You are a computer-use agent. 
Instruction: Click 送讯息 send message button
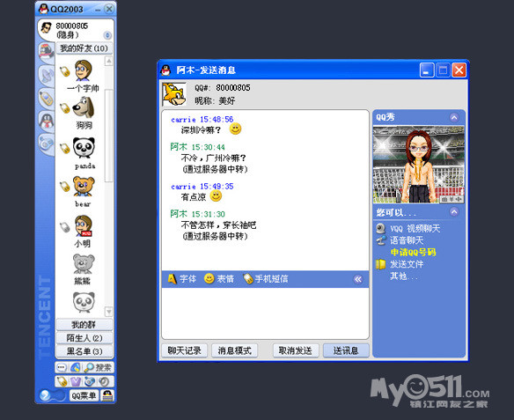tap(346, 350)
